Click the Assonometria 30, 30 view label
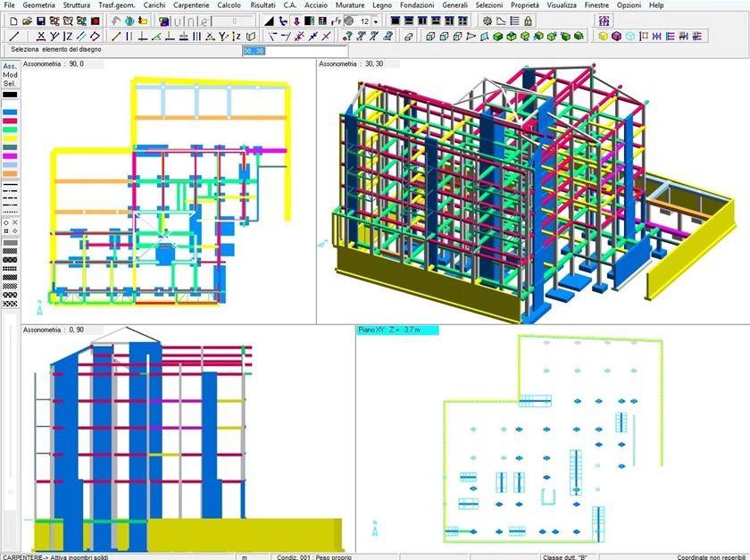The height and width of the screenshot is (560, 750). click(352, 64)
